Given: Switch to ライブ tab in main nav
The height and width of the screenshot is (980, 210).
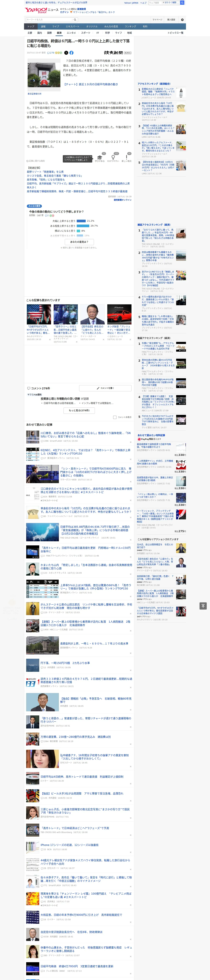Looking at the screenshot, I should point(56,27).
